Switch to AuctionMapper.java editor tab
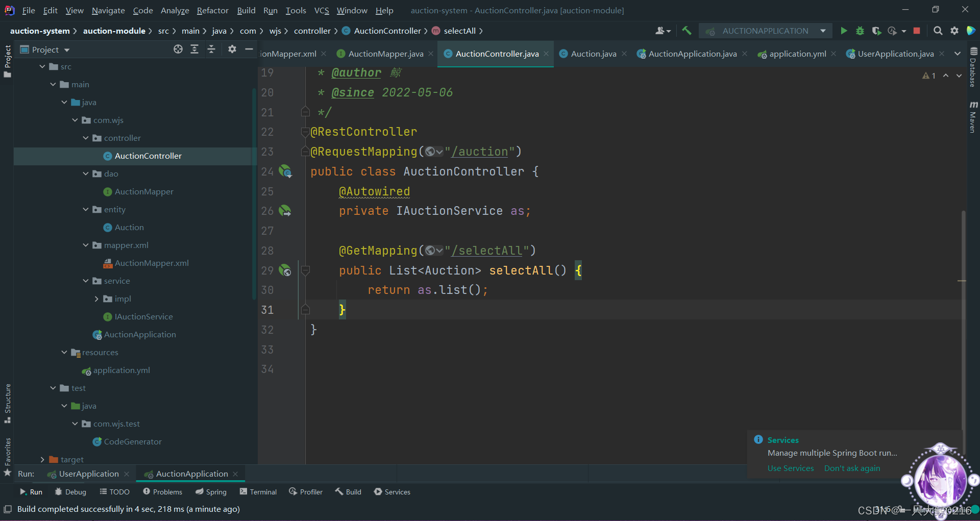The width and height of the screenshot is (980, 521). 386,54
